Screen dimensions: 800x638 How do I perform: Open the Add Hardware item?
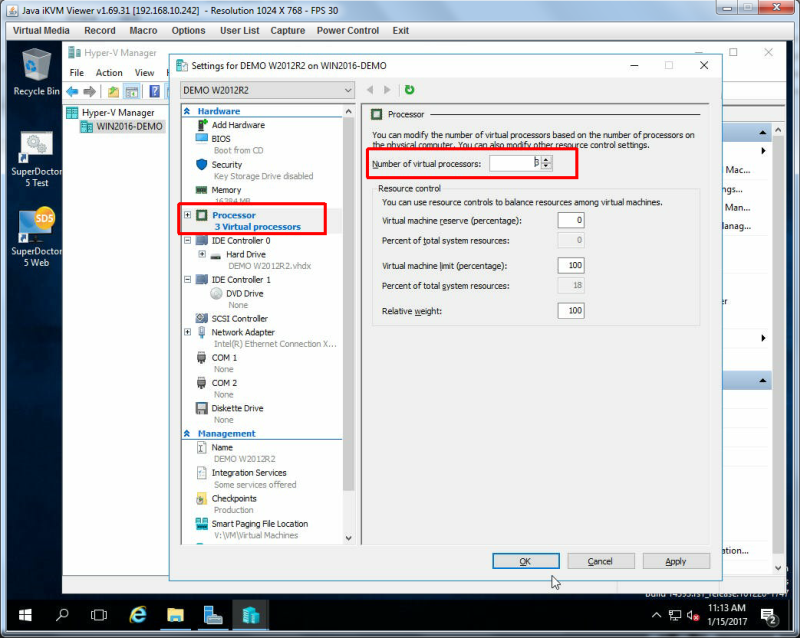[x=238, y=125]
